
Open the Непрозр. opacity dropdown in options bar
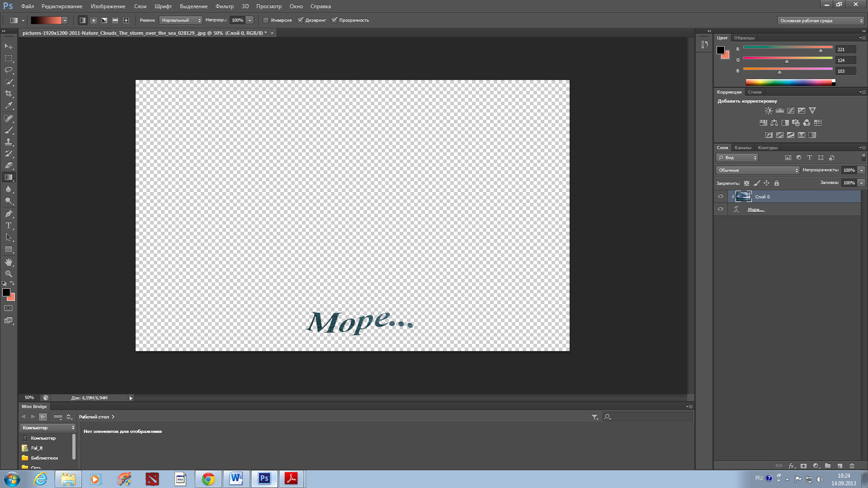[250, 20]
